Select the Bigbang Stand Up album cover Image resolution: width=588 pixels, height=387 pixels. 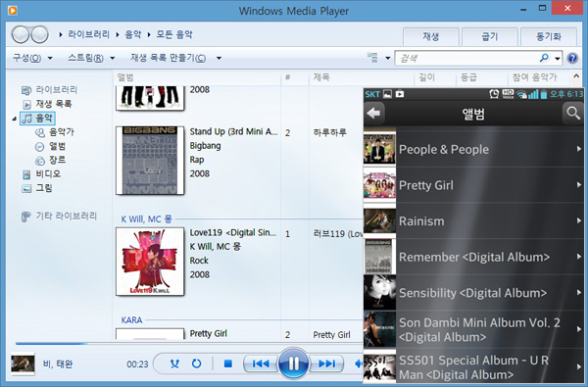(x=150, y=160)
